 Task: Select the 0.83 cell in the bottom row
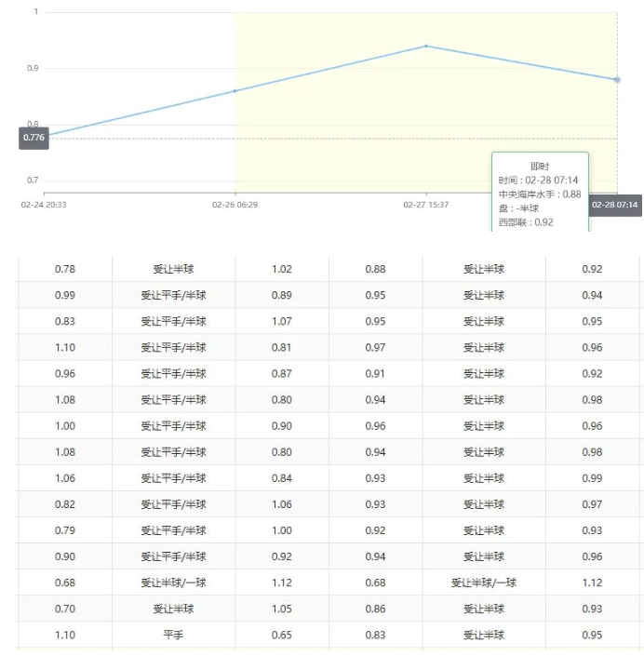[x=376, y=635]
